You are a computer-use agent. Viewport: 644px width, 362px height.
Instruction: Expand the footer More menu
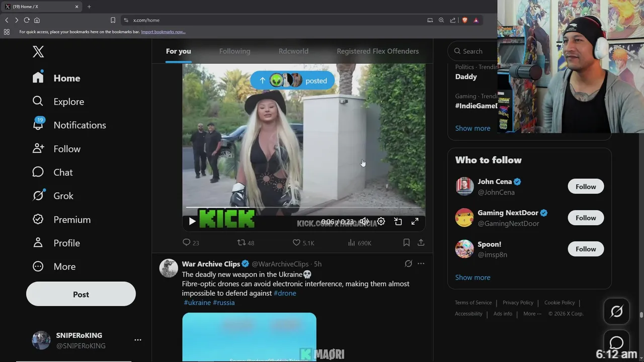click(x=532, y=314)
